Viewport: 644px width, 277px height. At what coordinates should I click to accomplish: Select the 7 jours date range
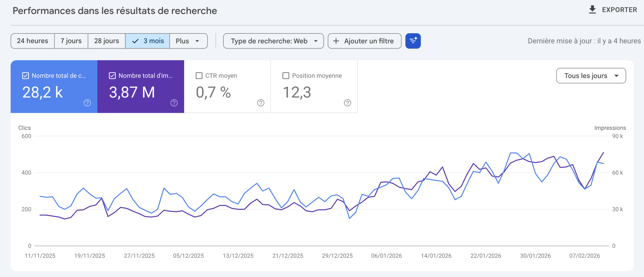pos(71,41)
